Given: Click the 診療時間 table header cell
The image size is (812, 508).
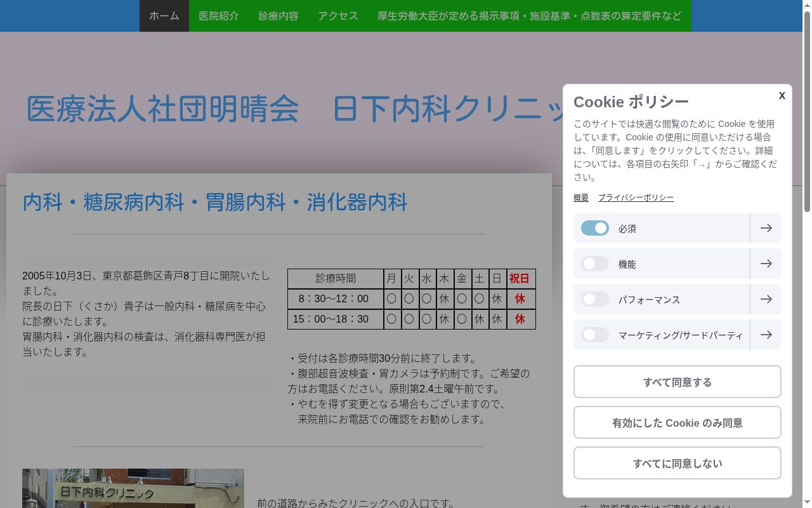Looking at the screenshot, I should click(x=336, y=279).
